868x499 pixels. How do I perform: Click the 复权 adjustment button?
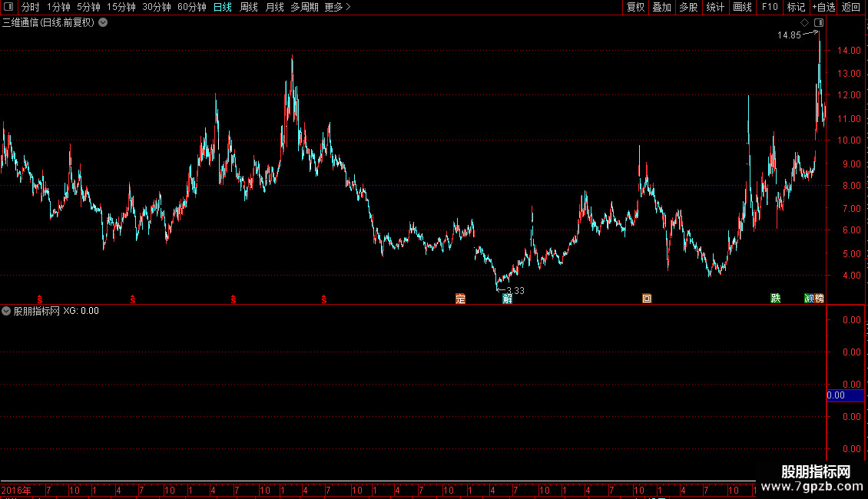coord(635,7)
